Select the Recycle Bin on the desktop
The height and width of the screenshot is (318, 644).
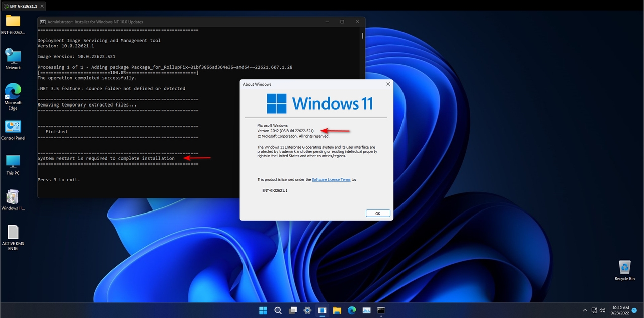tap(625, 270)
